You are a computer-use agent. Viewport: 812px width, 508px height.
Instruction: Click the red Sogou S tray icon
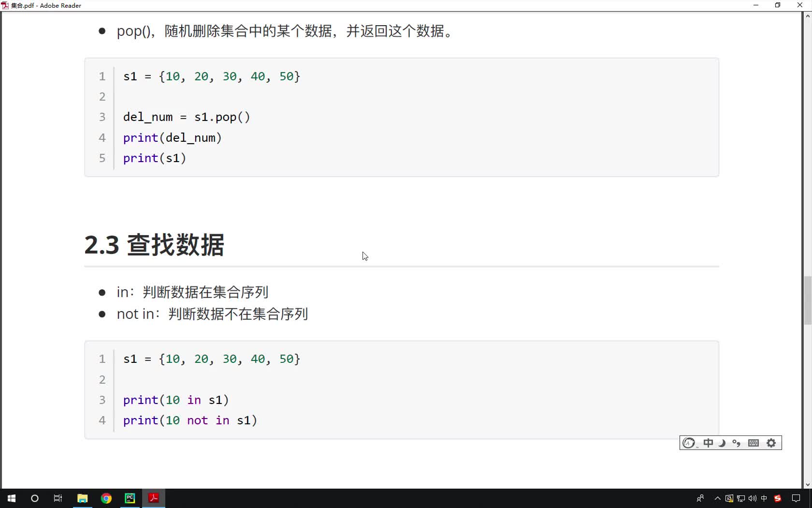[x=778, y=498]
